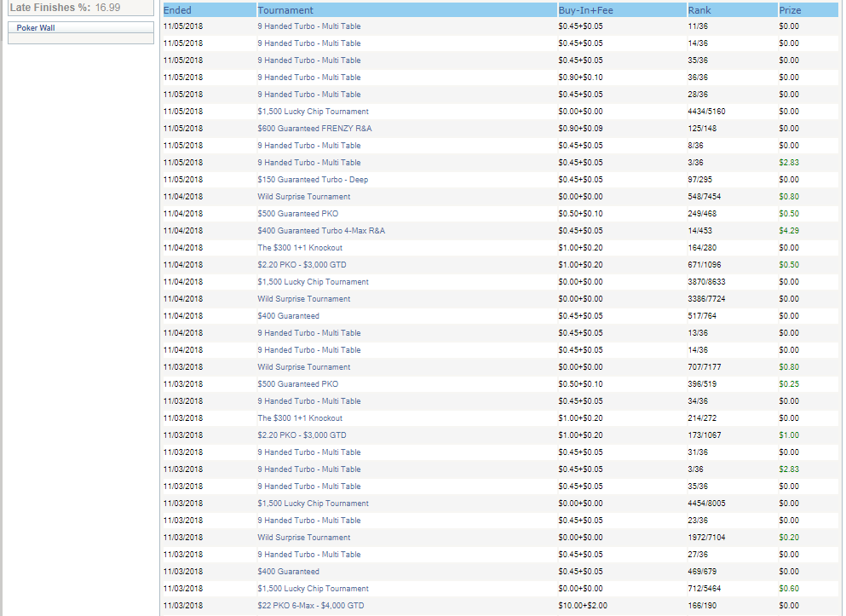Open 9 Handed Turbo tournament ranked 8/36
Image resolution: width=846 pixels, height=616 pixels.
point(309,146)
